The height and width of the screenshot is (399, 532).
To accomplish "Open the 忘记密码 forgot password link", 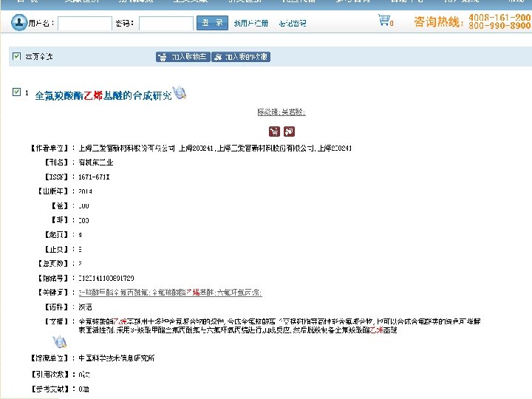I will click(293, 23).
